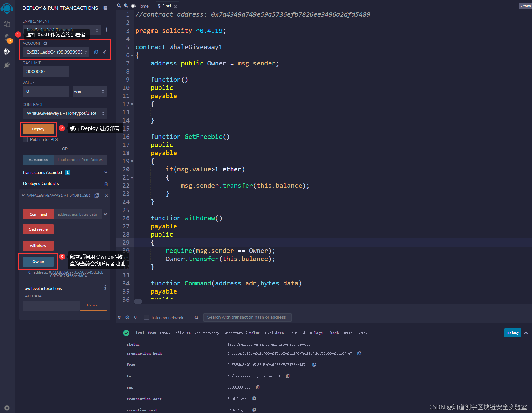532x413 pixels.
Task: Focus the Load contract from Address field
Action: point(81,160)
